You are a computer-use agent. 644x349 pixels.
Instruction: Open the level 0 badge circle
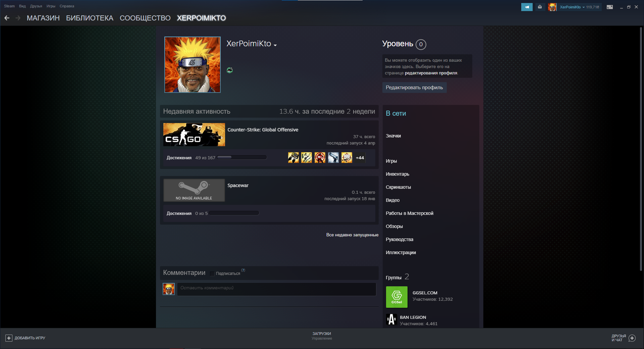coord(421,44)
